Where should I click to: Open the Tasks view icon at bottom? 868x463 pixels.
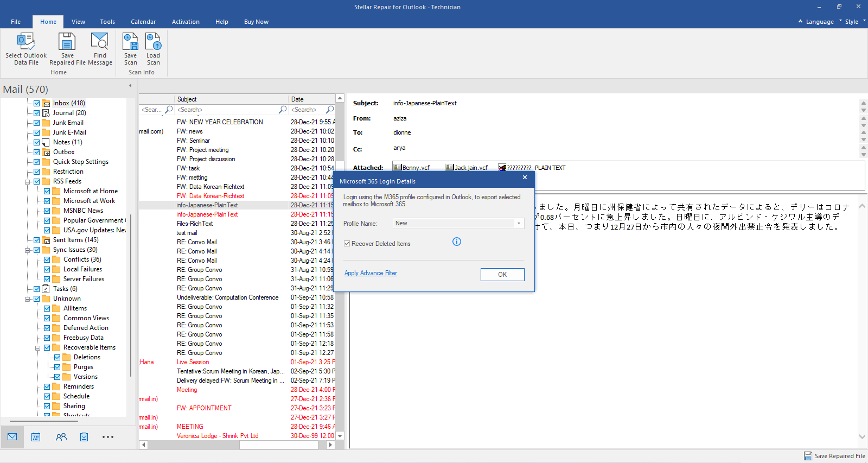point(84,437)
